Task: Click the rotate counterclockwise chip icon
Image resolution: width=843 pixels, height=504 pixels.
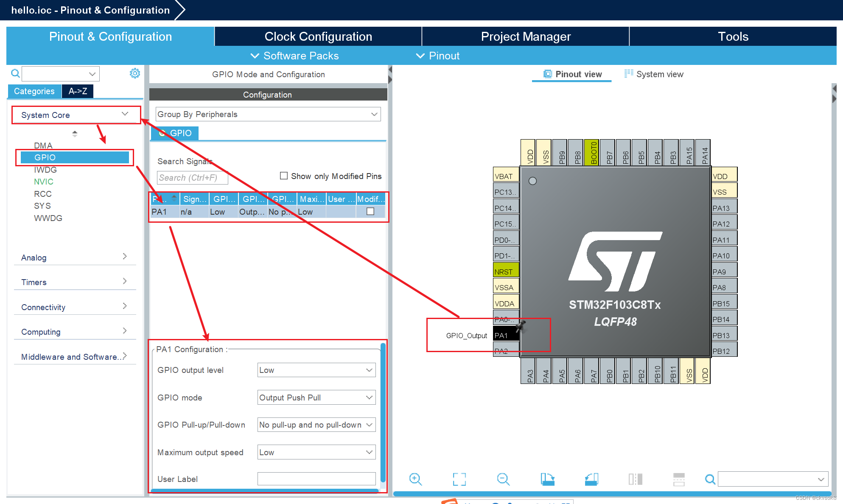Action: pyautogui.click(x=591, y=479)
